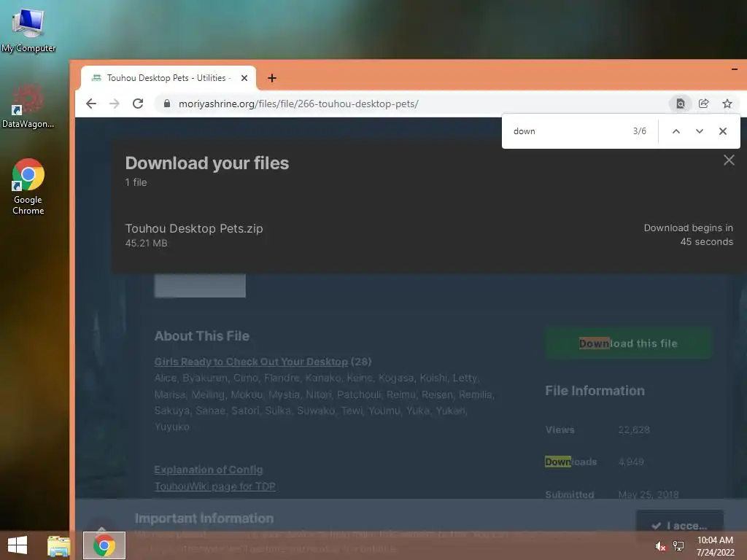
Task: Click the padlock site info icon
Action: click(x=167, y=104)
